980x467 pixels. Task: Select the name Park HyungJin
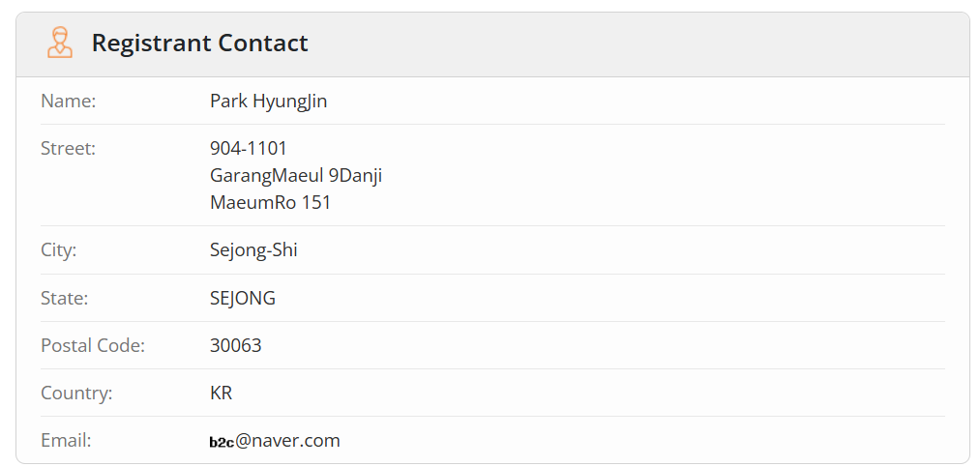pos(268,102)
